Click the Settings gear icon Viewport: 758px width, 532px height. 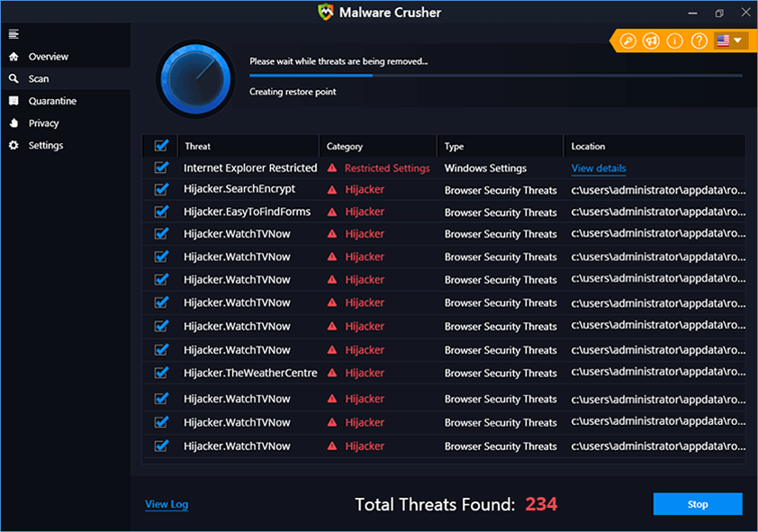click(14, 145)
